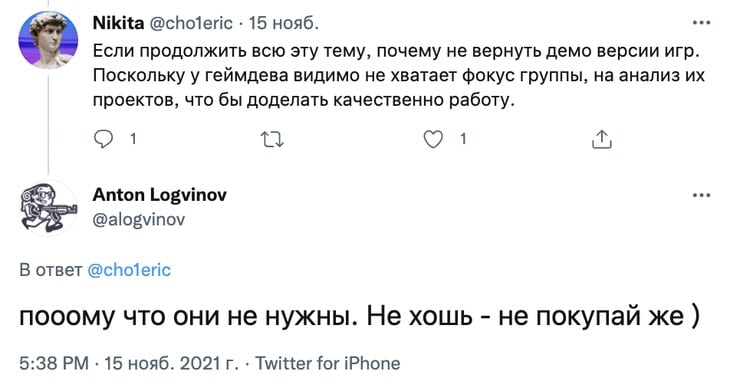The width and height of the screenshot is (730, 391).
Task: Retweet Nikita's tweet via the retweet icon
Action: [x=272, y=139]
